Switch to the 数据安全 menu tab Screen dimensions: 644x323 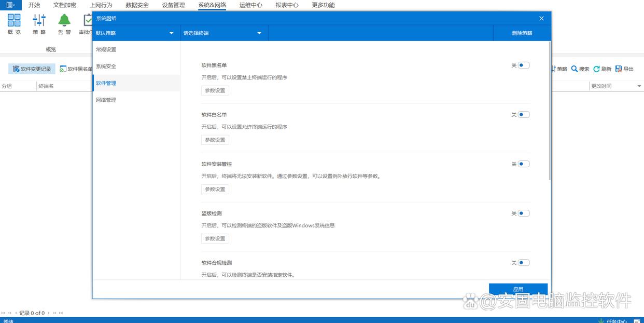137,5
